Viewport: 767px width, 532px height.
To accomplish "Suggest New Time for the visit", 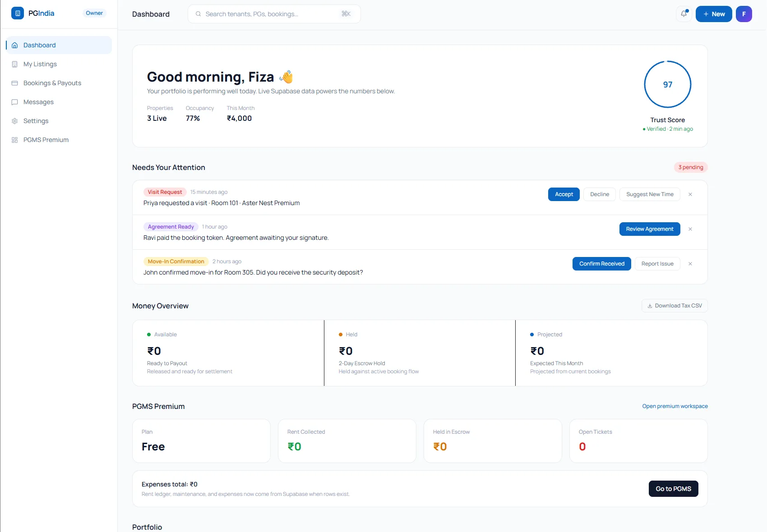I will click(x=650, y=194).
